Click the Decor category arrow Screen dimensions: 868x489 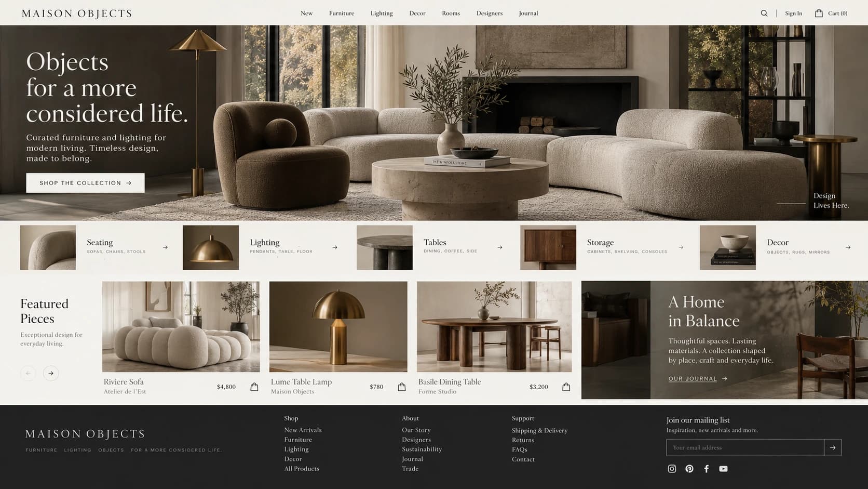pyautogui.click(x=848, y=247)
